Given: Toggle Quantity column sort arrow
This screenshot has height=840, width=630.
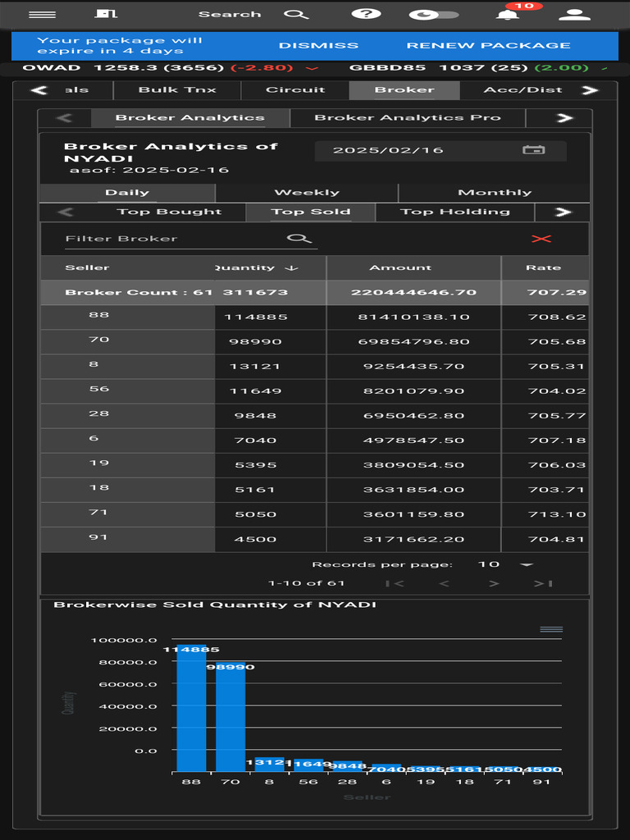Looking at the screenshot, I should (x=291, y=268).
